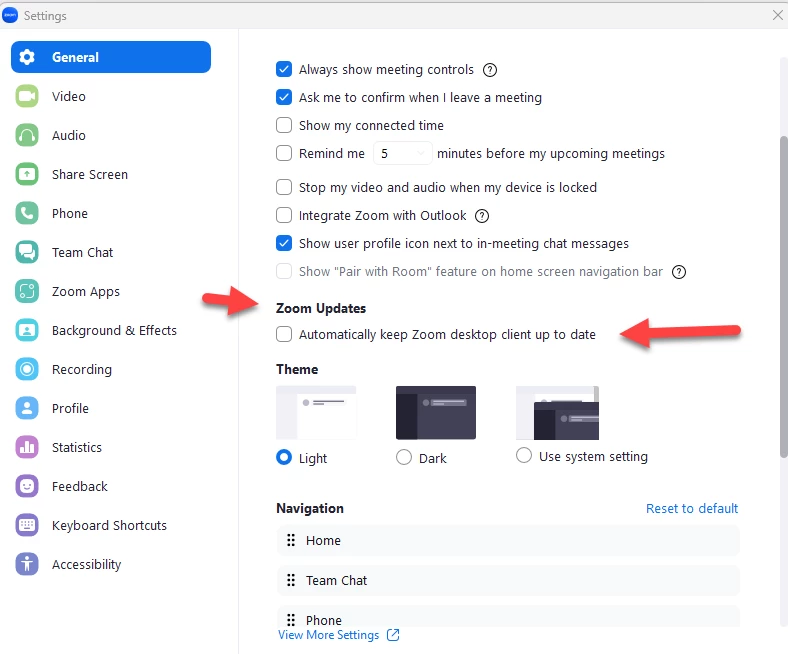Screen dimensions: 788x654
Task: Click the drag handle icon for Phone navigation row
Action: pyautogui.click(x=291, y=620)
